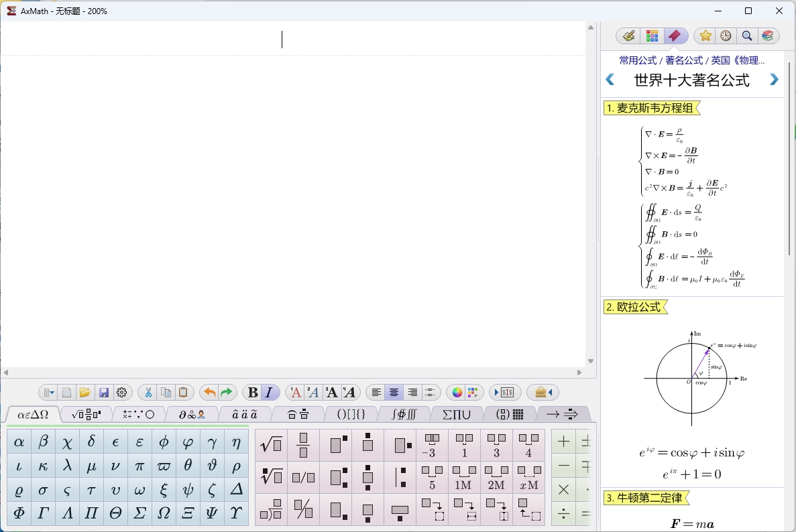Screen dimensions: 796x532
Task: Select the scissors cut icon
Action: (148, 392)
